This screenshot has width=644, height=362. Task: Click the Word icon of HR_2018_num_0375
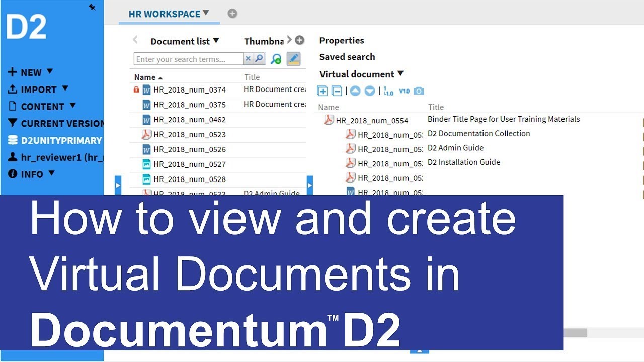[x=146, y=105]
